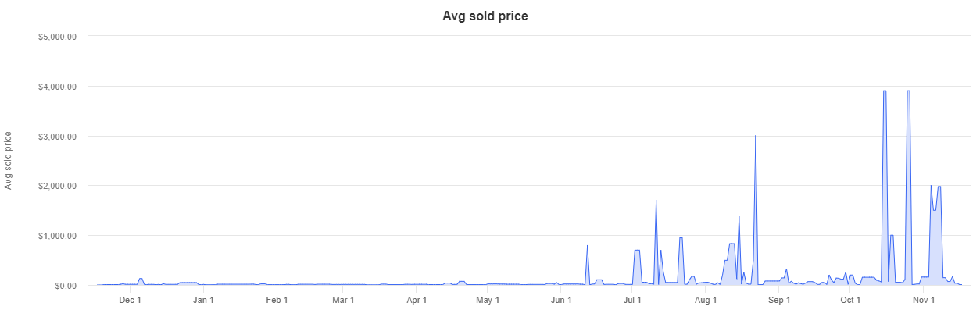Image resolution: width=980 pixels, height=317 pixels.
Task: Click the 'Avg sold price' chart title
Action: pyautogui.click(x=485, y=16)
